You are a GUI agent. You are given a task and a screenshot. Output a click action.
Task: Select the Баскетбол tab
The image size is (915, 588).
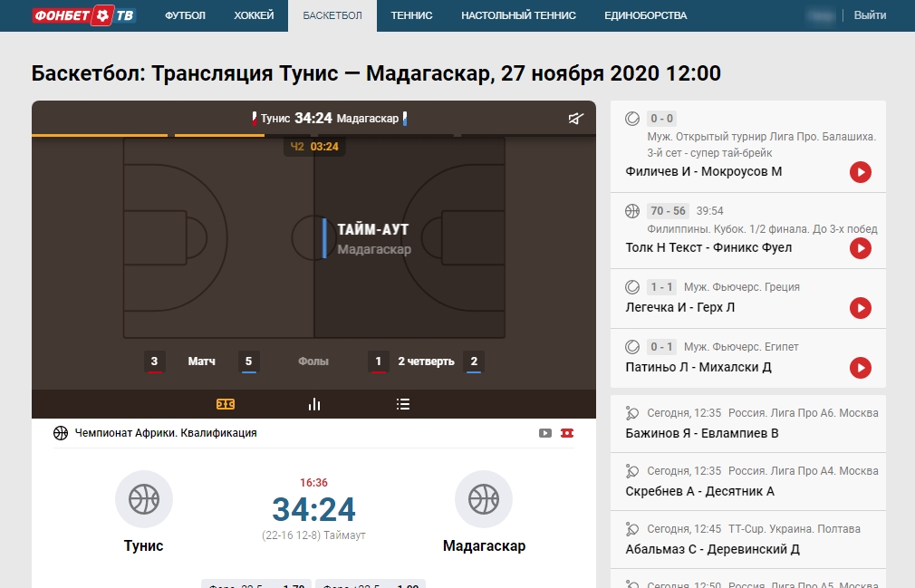click(332, 15)
